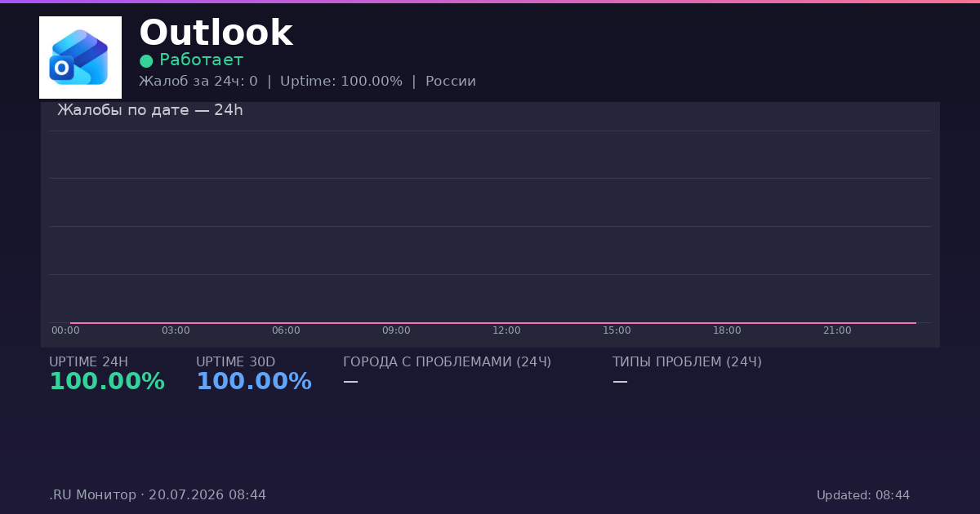
Task: Click the Outlook logo icon
Action: (x=80, y=57)
